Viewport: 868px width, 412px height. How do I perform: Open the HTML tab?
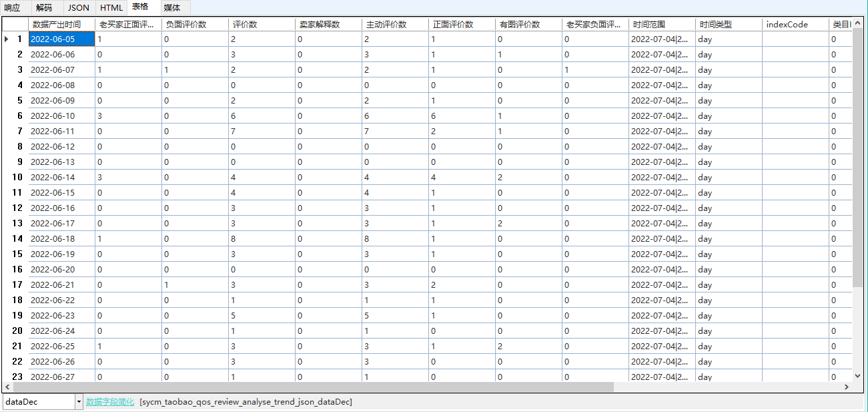point(111,8)
